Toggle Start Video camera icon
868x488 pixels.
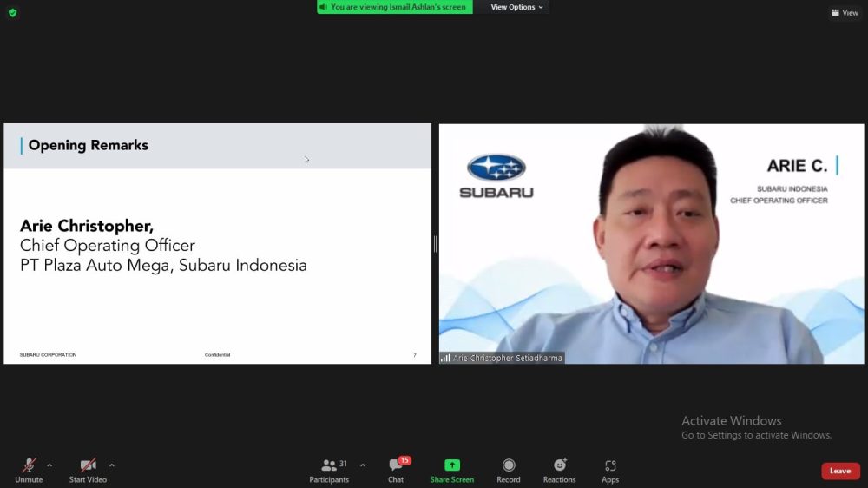click(x=88, y=465)
